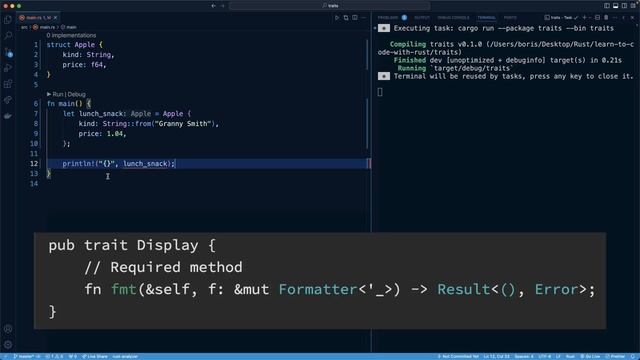Click line number 6 in the gutter

pos(36,104)
